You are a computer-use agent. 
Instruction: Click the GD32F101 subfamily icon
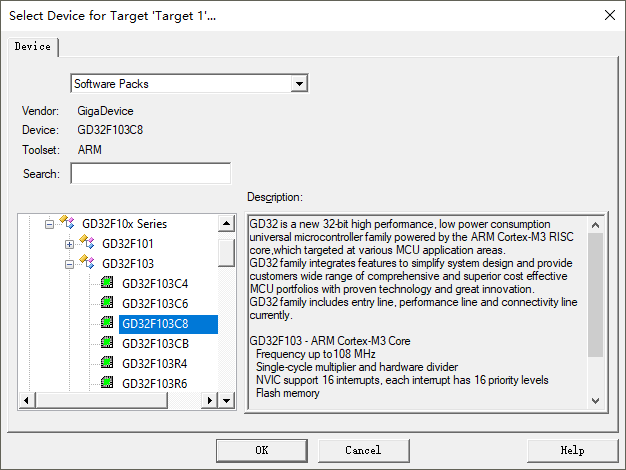[87, 242]
